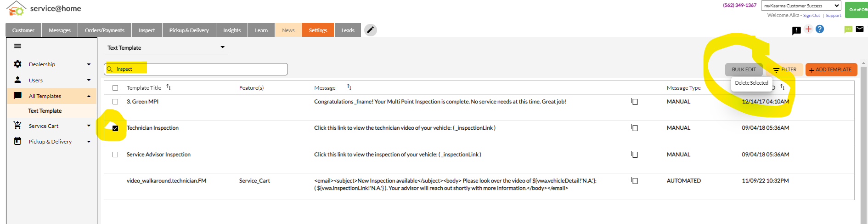Sort the date column arrows icon

(783, 87)
